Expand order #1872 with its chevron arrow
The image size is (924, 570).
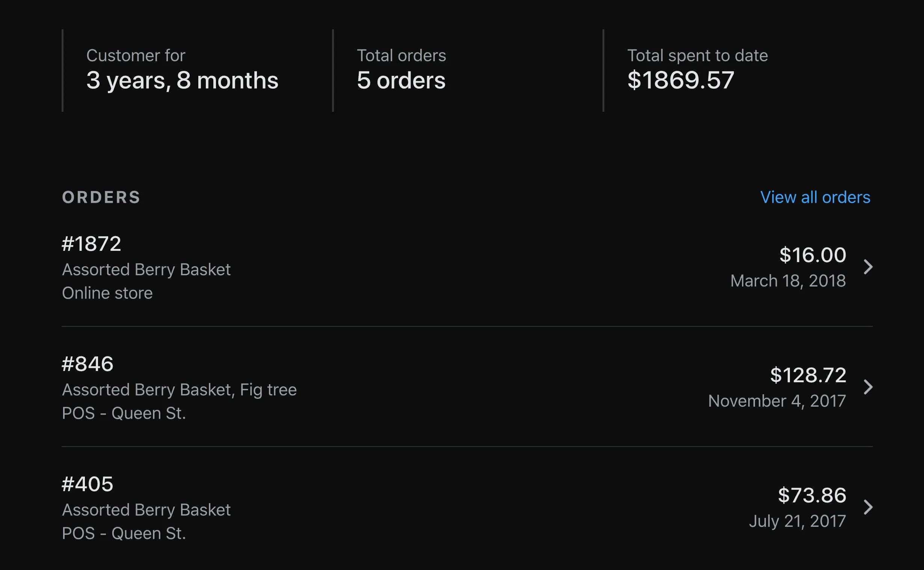coord(868,267)
